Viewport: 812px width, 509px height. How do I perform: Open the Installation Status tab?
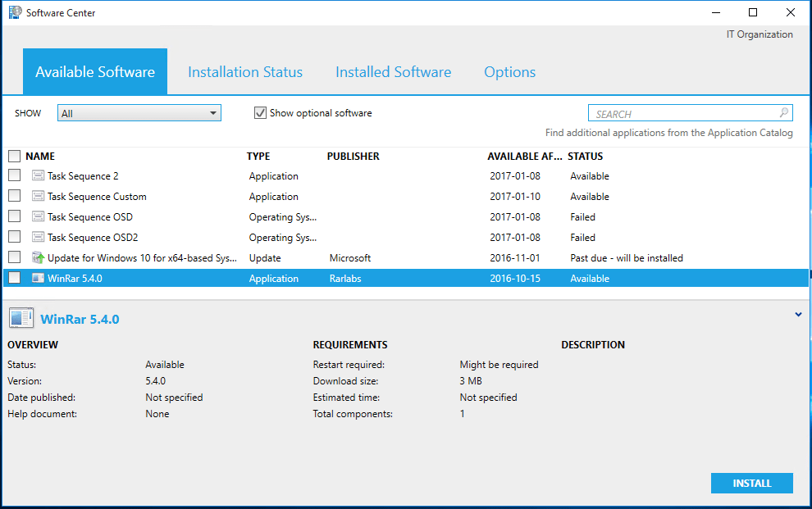pos(245,72)
